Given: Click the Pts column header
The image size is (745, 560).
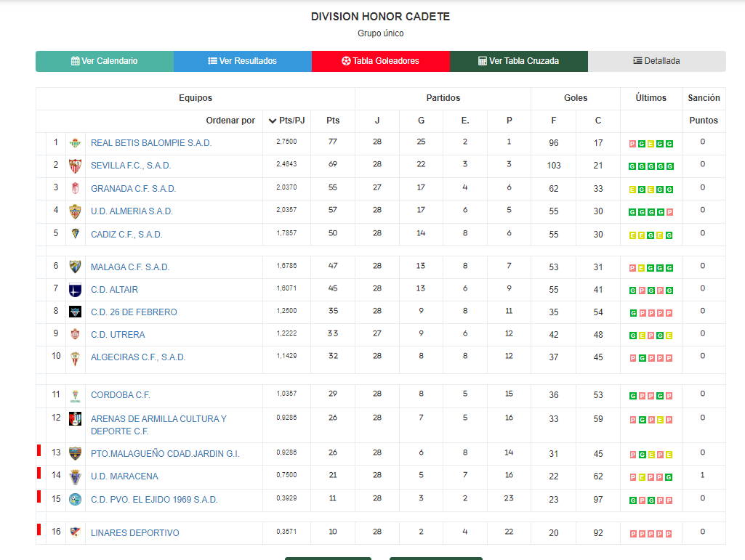Looking at the screenshot, I should [x=333, y=121].
